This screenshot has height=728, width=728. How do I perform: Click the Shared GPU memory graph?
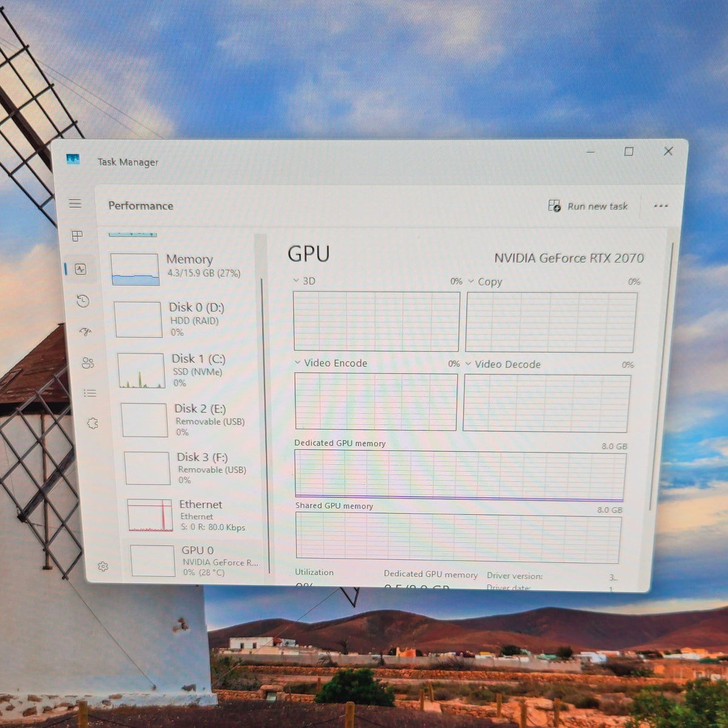(458, 538)
